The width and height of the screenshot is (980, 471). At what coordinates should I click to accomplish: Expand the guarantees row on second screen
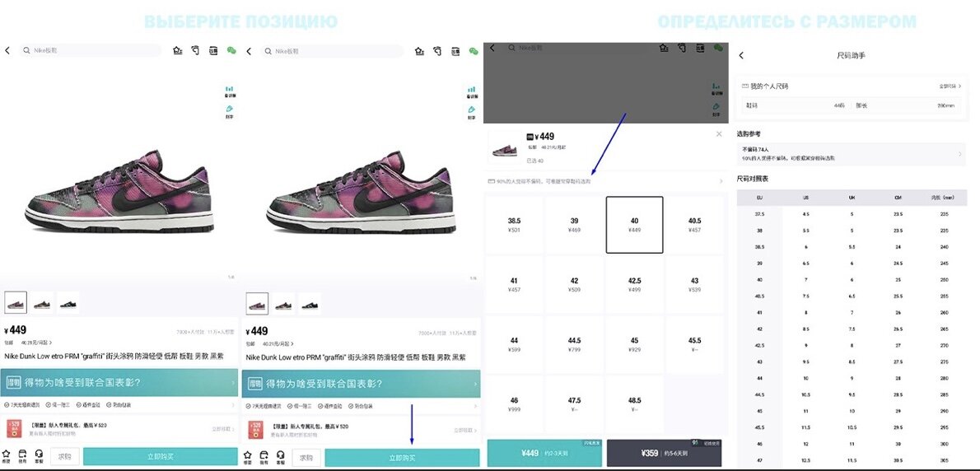[361, 405]
